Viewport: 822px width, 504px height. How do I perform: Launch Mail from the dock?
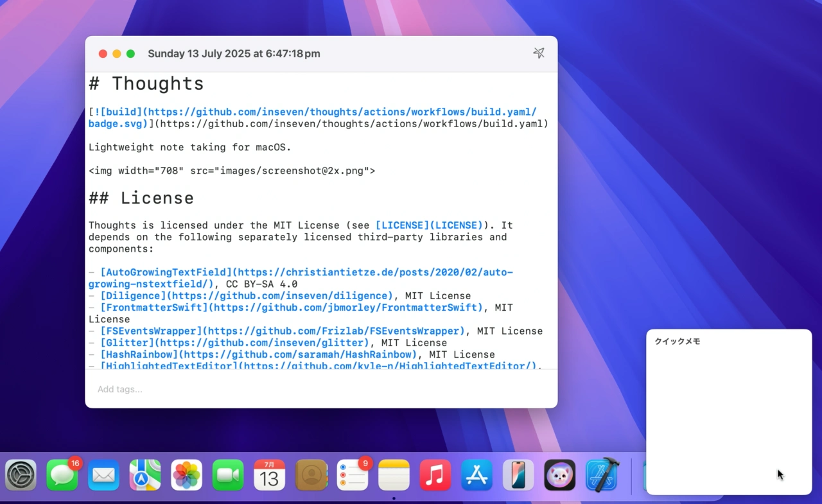(103, 476)
